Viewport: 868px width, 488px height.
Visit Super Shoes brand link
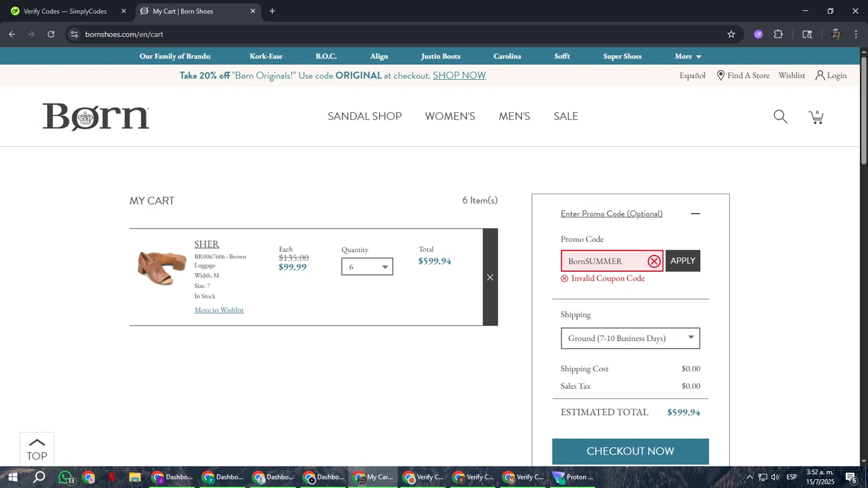click(622, 56)
